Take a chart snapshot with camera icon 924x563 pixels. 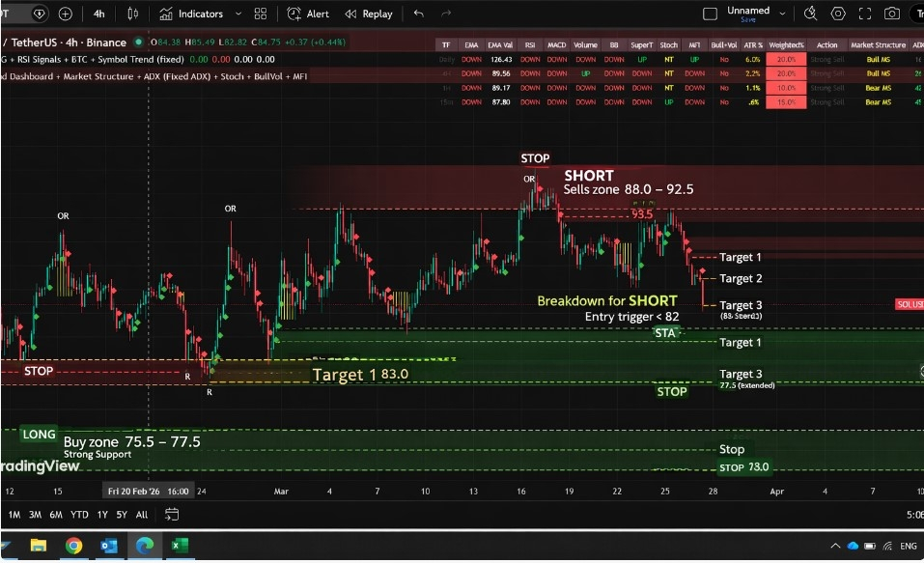pos(892,14)
